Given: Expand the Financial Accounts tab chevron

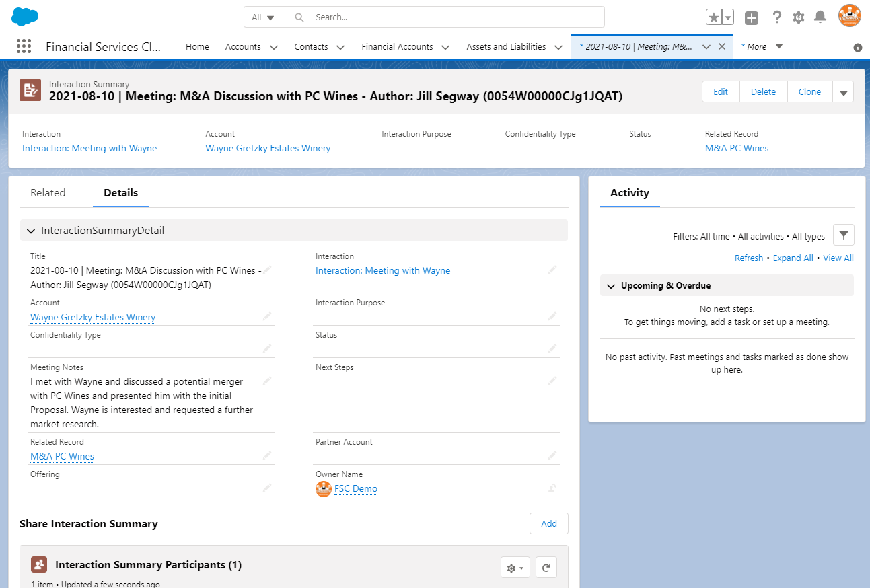Looking at the screenshot, I should pyautogui.click(x=445, y=47).
